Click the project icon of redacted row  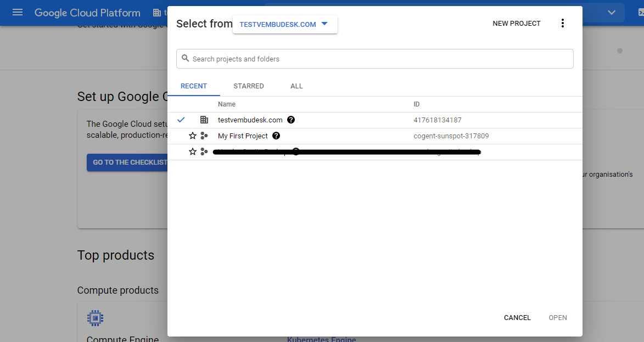pyautogui.click(x=204, y=152)
